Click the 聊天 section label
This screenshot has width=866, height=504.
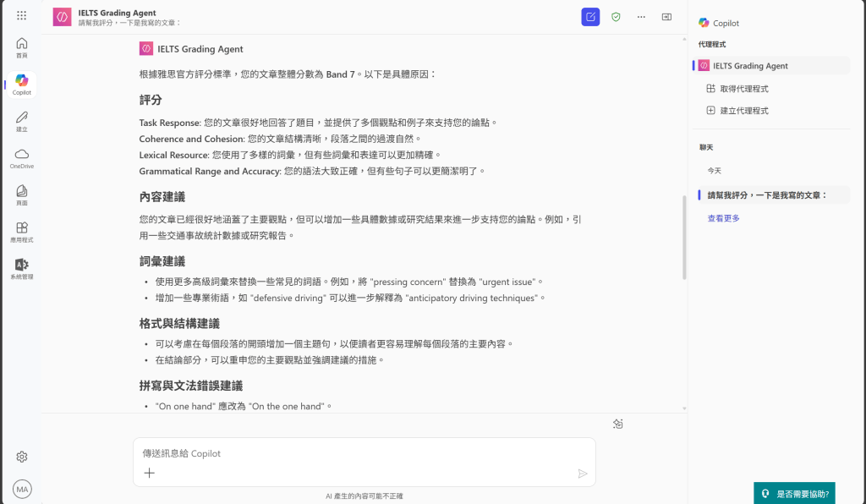[x=706, y=147]
